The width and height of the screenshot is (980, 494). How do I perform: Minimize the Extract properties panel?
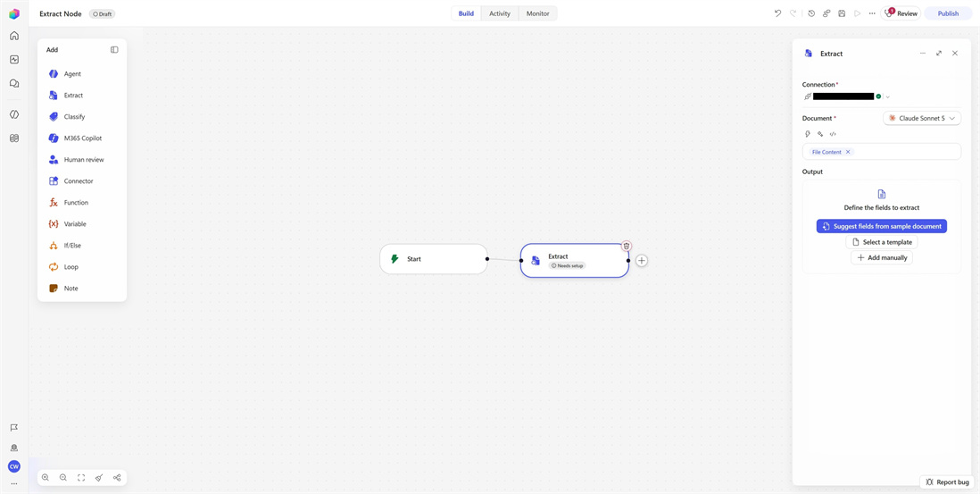(x=923, y=54)
